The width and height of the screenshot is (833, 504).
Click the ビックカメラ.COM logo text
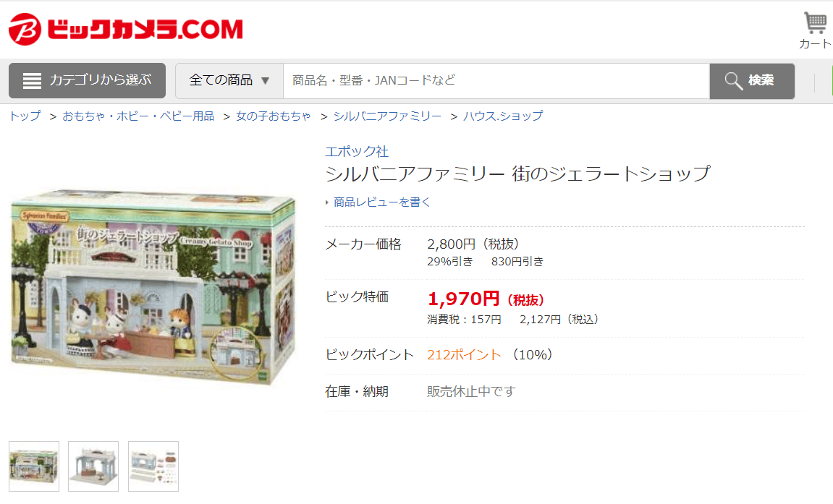click(145, 29)
